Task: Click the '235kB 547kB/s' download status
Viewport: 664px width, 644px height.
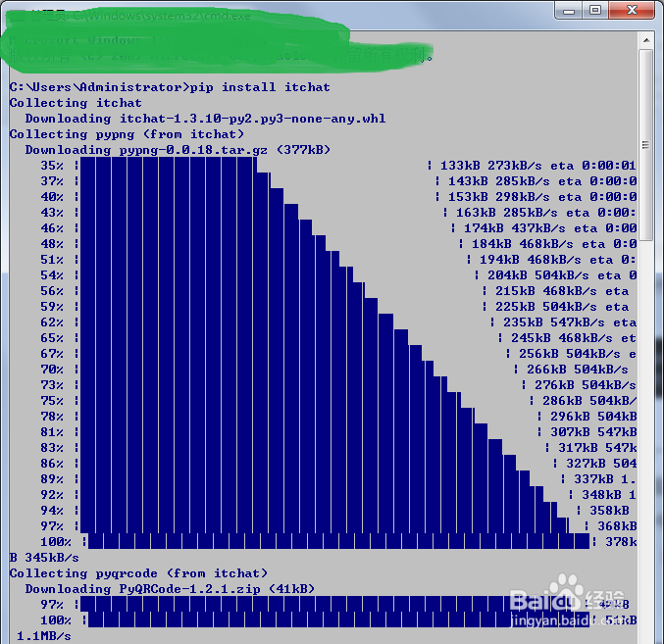Action: click(x=554, y=322)
